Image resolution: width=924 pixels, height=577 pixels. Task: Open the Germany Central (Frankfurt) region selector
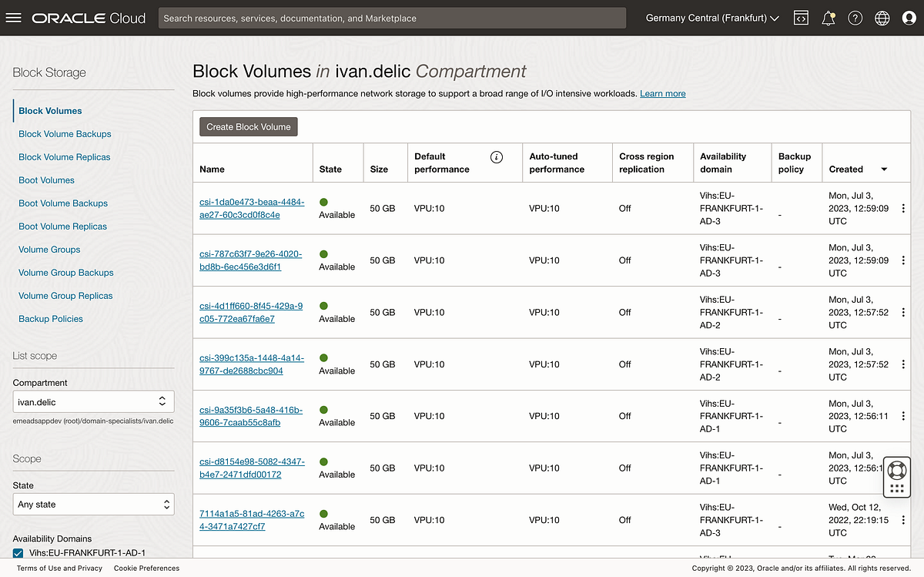[x=709, y=18]
